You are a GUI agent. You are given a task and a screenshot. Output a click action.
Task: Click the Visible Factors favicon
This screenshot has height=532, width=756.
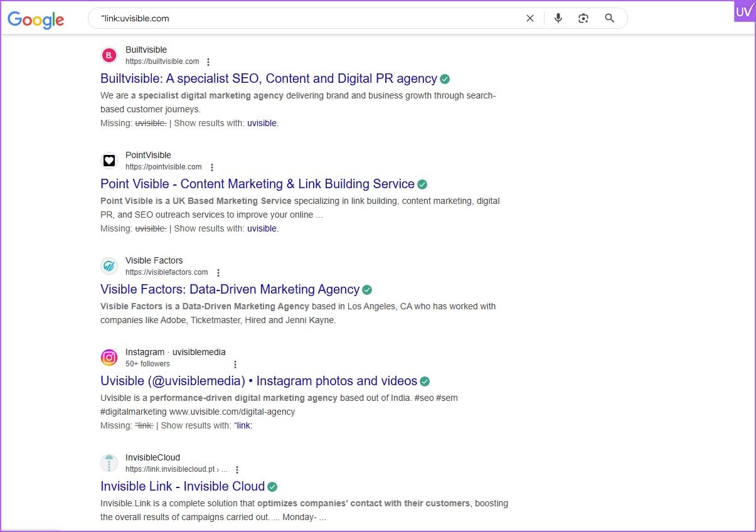[x=109, y=266]
